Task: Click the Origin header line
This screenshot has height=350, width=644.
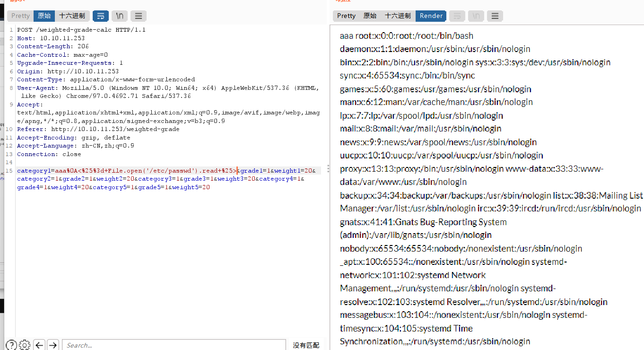Action: click(68, 71)
